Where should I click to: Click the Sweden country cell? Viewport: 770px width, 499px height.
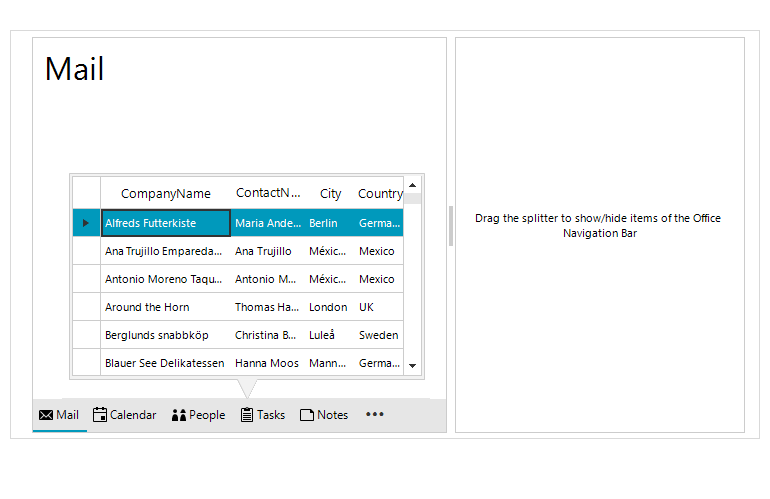tap(379, 335)
